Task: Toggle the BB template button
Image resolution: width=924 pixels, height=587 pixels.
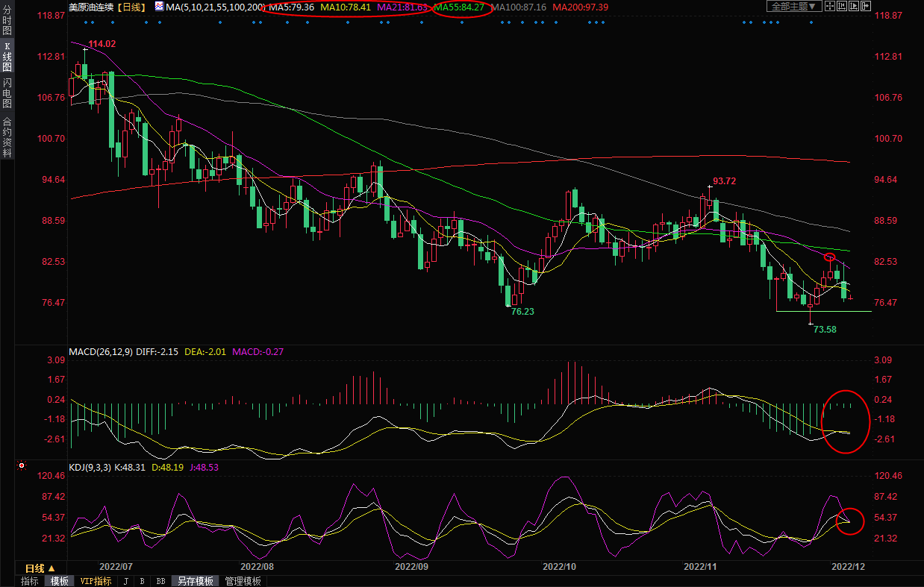Action: [x=161, y=581]
